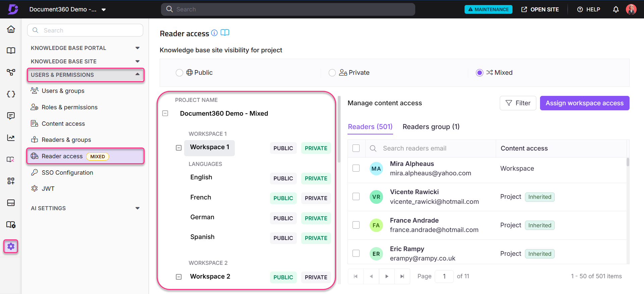644x294 pixels.
Task: Open the Widgets grid icon in rail
Action: (x=11, y=181)
